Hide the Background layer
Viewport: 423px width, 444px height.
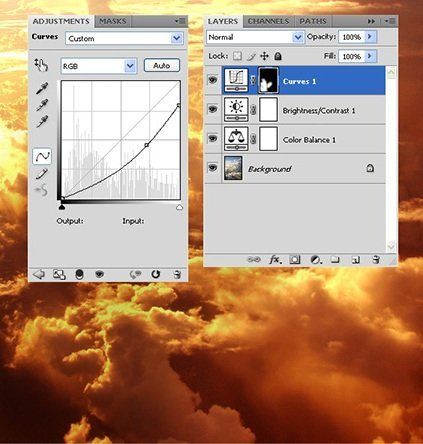[213, 168]
